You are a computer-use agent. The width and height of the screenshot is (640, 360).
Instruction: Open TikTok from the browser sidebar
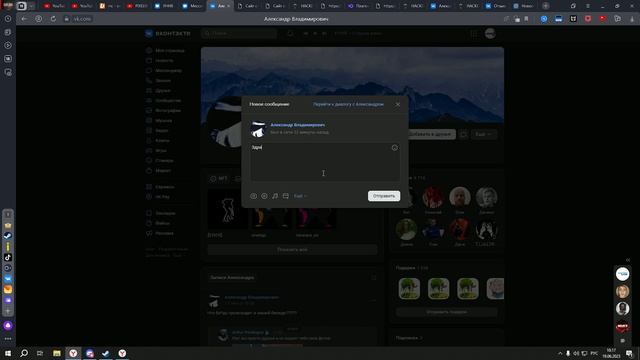(8, 257)
